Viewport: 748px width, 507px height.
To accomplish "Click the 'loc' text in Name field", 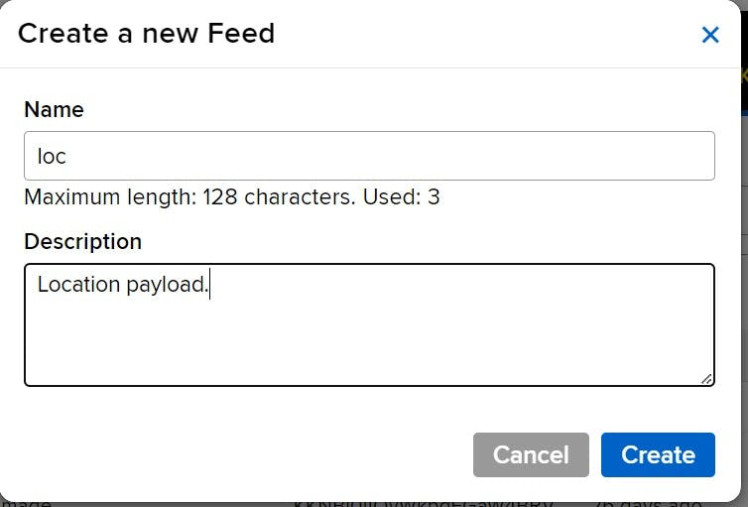I will [51, 157].
